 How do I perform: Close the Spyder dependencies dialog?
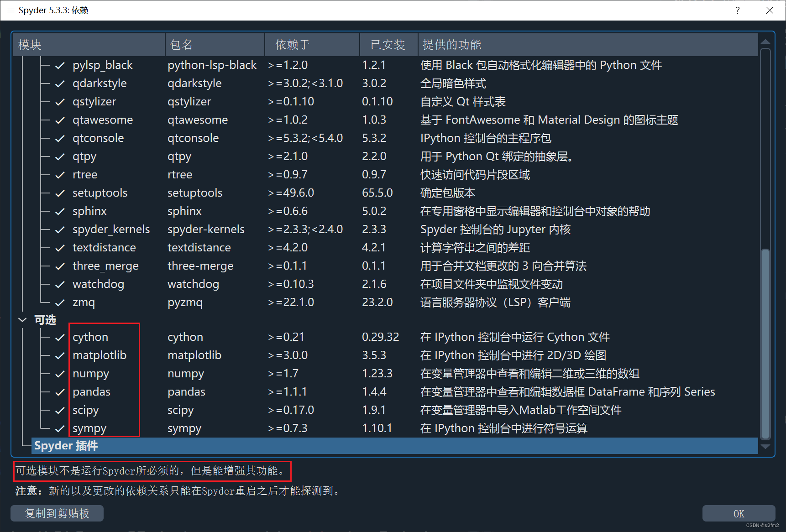coord(770,10)
